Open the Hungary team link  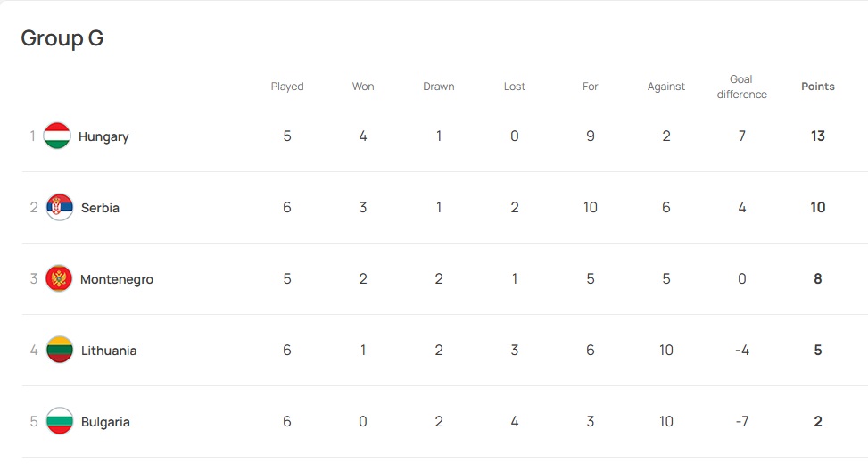103,136
